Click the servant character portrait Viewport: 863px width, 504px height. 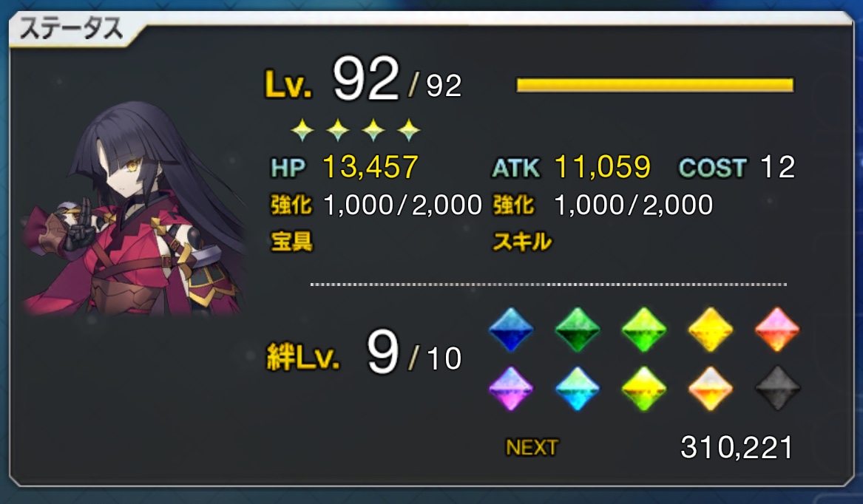[x=134, y=209]
